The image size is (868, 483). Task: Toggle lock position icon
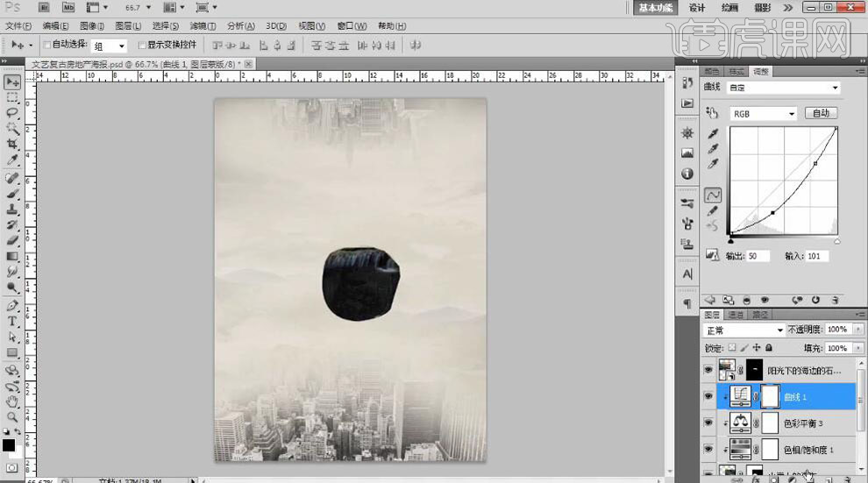[756, 347]
